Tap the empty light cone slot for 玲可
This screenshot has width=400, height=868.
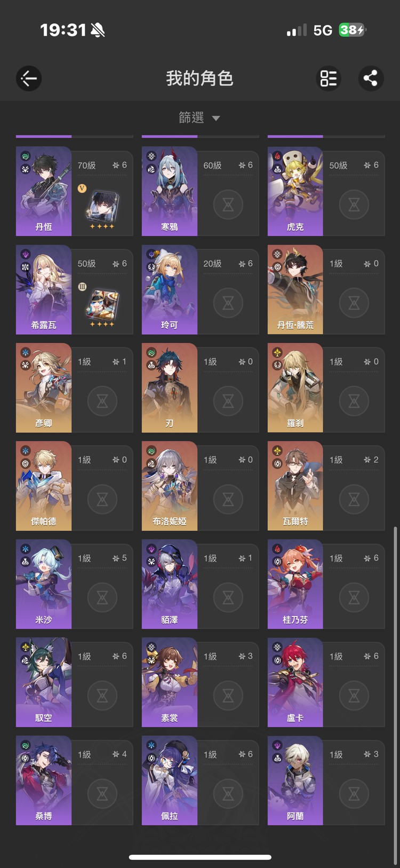[x=228, y=303]
